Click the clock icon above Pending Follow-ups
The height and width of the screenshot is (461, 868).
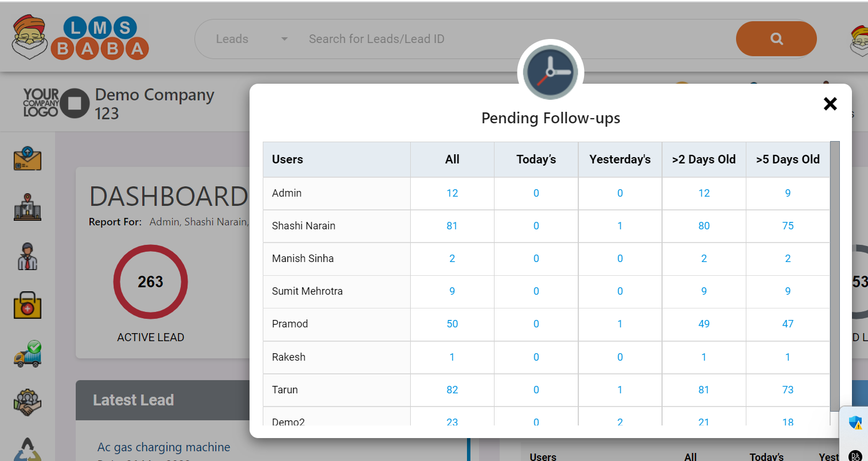tap(550, 71)
